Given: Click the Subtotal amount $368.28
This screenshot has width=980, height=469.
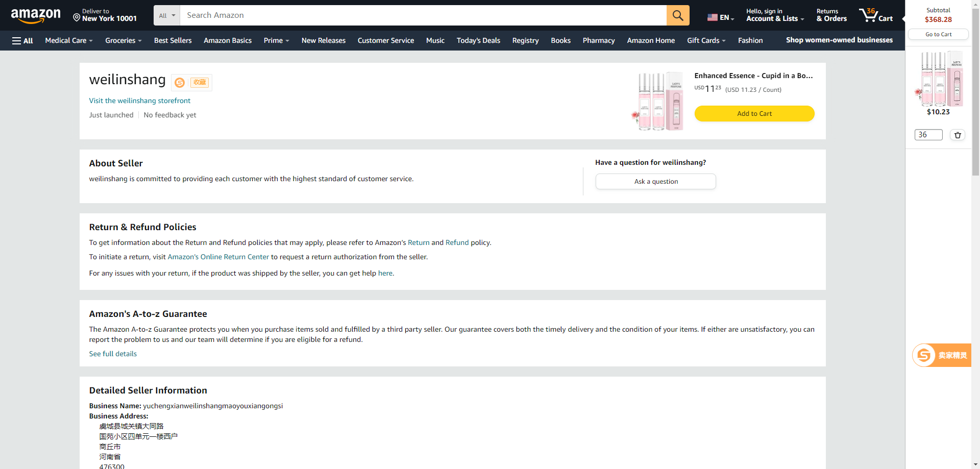Looking at the screenshot, I should tap(938, 19).
